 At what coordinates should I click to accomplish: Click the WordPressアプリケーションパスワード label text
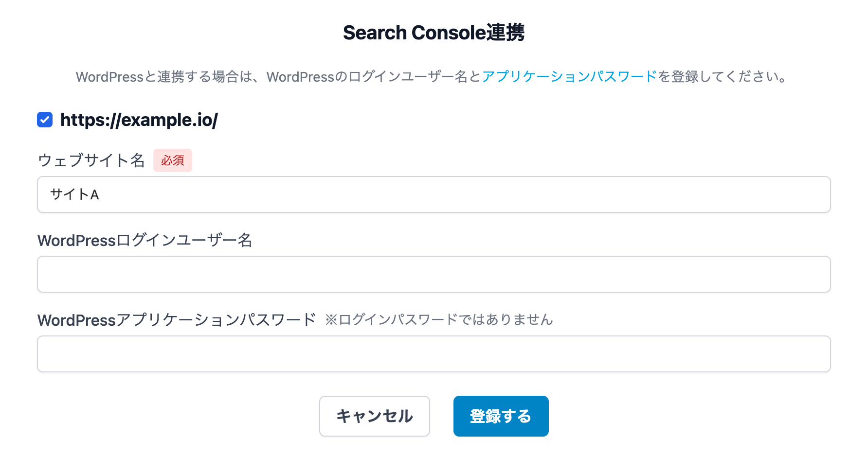[177, 320]
